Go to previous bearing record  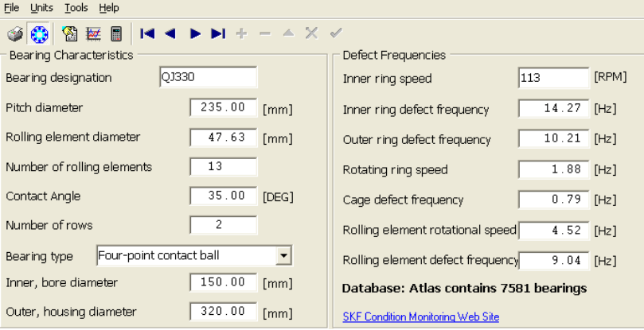pos(170,33)
